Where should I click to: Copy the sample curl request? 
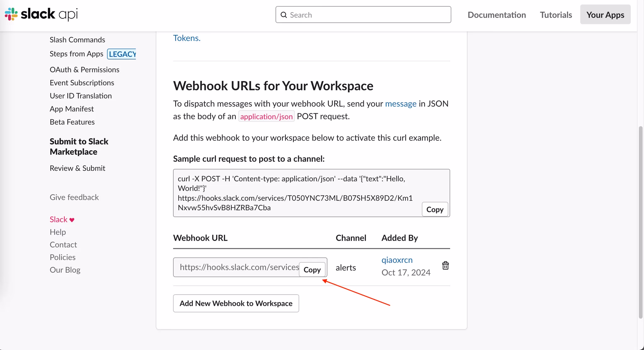point(435,210)
